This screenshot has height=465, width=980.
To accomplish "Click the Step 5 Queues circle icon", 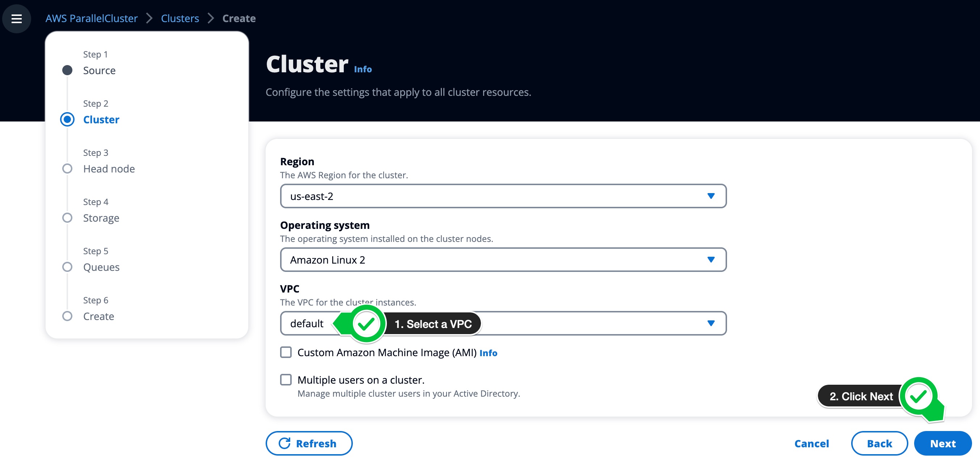I will pyautogui.click(x=68, y=267).
